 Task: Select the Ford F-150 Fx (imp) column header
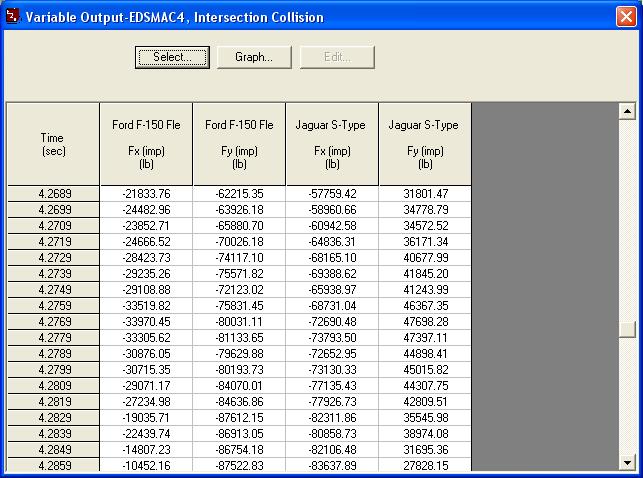(x=146, y=143)
